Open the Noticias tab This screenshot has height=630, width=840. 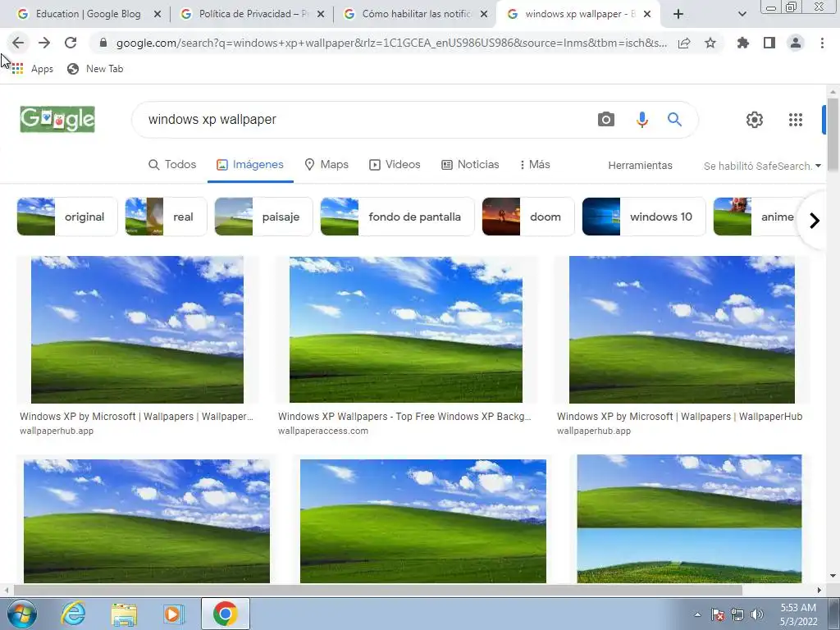point(470,164)
